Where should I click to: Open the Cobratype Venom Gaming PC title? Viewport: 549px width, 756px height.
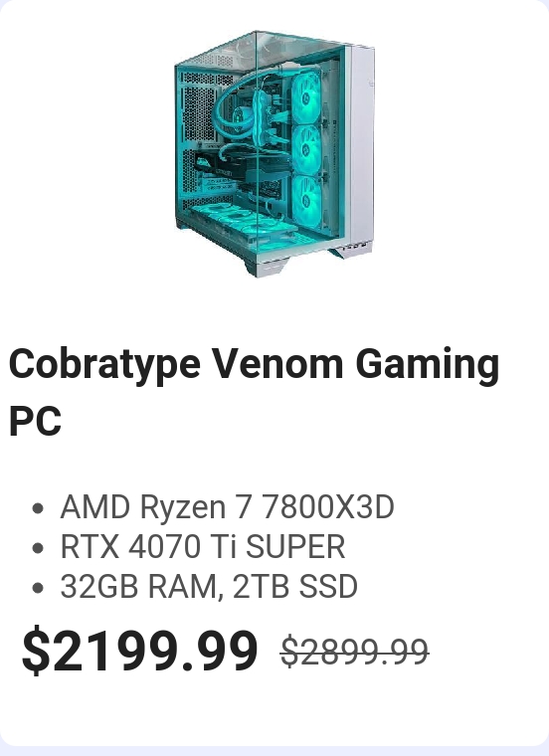[254, 392]
